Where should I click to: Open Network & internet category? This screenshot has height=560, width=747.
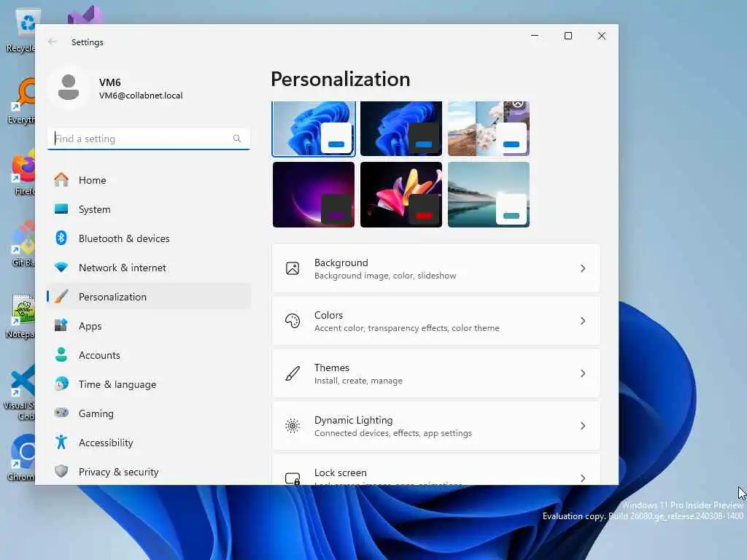pyautogui.click(x=149, y=268)
